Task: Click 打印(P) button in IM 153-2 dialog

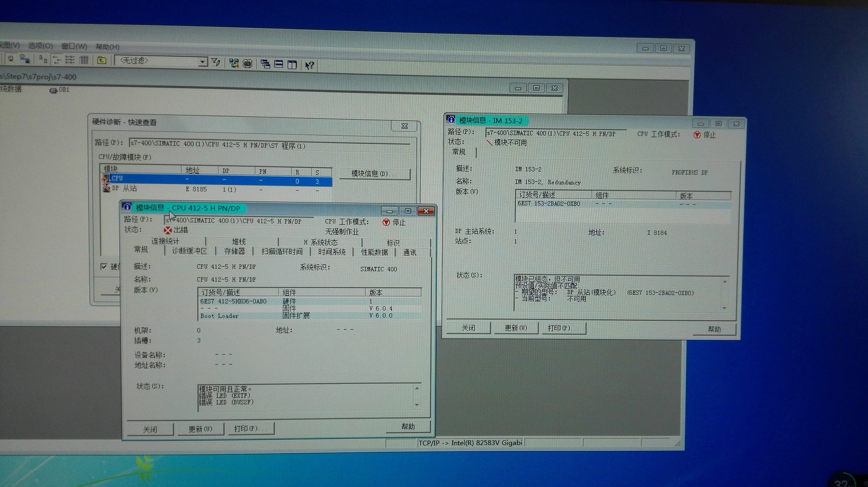Action: (x=563, y=328)
